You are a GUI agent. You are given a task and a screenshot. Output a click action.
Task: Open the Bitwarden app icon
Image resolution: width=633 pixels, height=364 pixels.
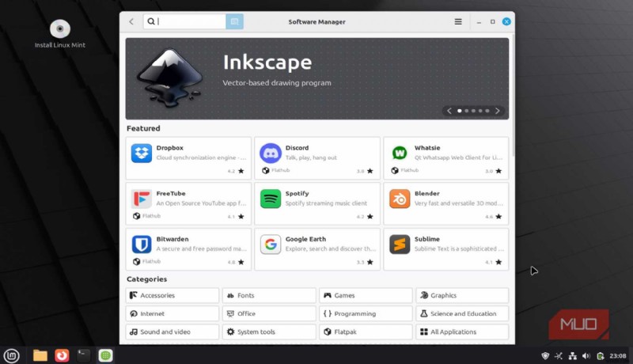(142, 245)
